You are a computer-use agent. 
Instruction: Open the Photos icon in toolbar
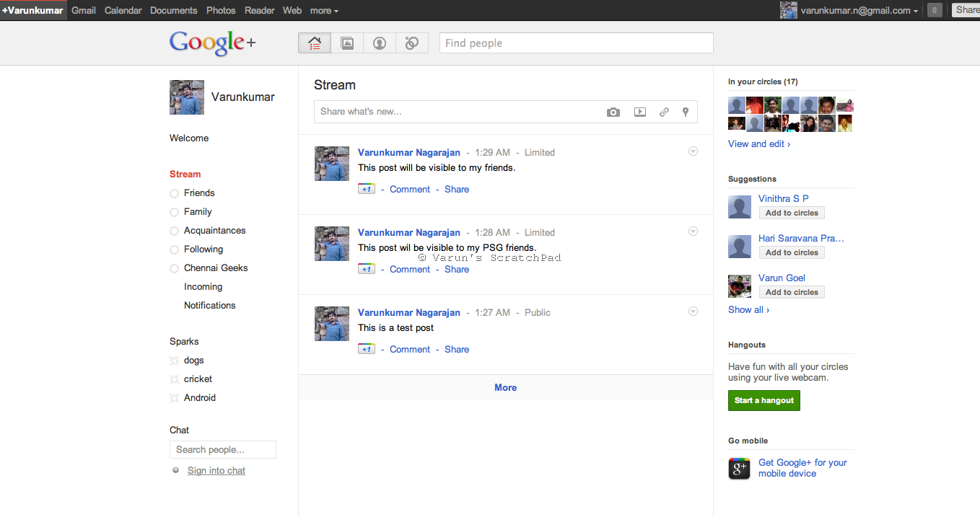tap(347, 43)
